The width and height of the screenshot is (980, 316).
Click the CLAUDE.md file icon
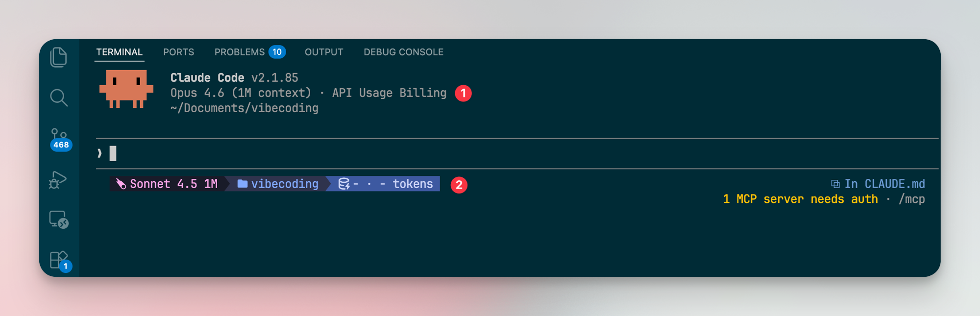835,184
